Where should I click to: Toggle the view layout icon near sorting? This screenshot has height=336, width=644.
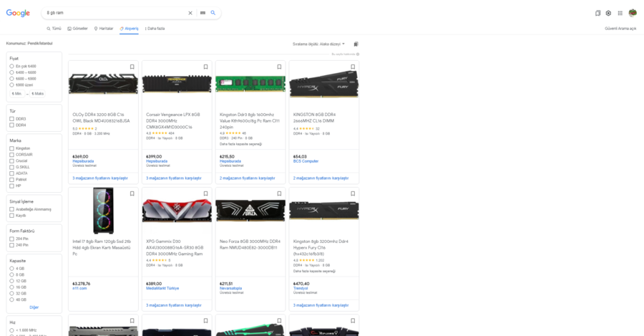(356, 44)
